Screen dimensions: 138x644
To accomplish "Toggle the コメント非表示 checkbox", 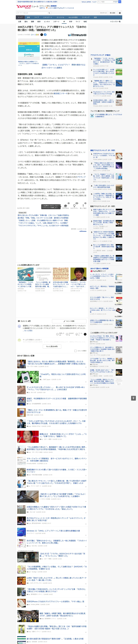I will [75, 351].
